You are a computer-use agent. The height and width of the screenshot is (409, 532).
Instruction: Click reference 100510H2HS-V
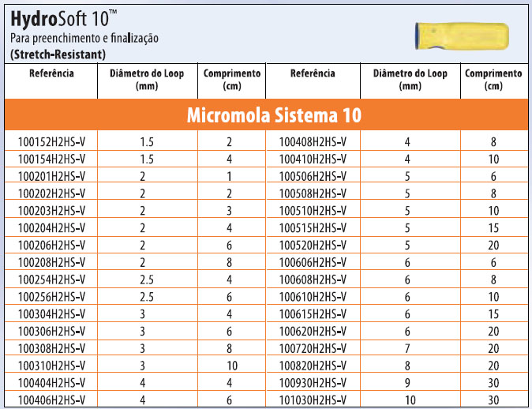tap(313, 211)
